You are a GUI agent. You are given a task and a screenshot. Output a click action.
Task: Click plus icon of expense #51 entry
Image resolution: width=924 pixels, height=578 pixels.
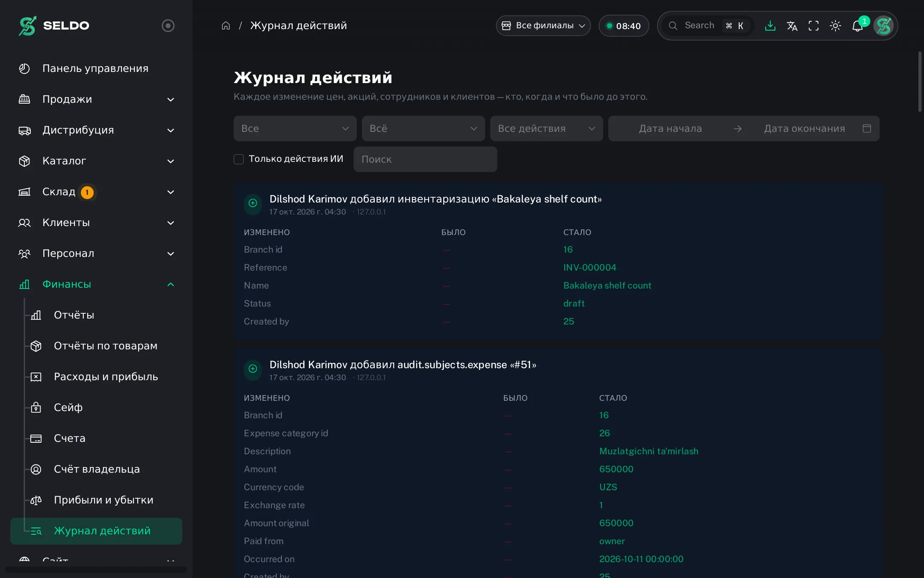pyautogui.click(x=253, y=369)
